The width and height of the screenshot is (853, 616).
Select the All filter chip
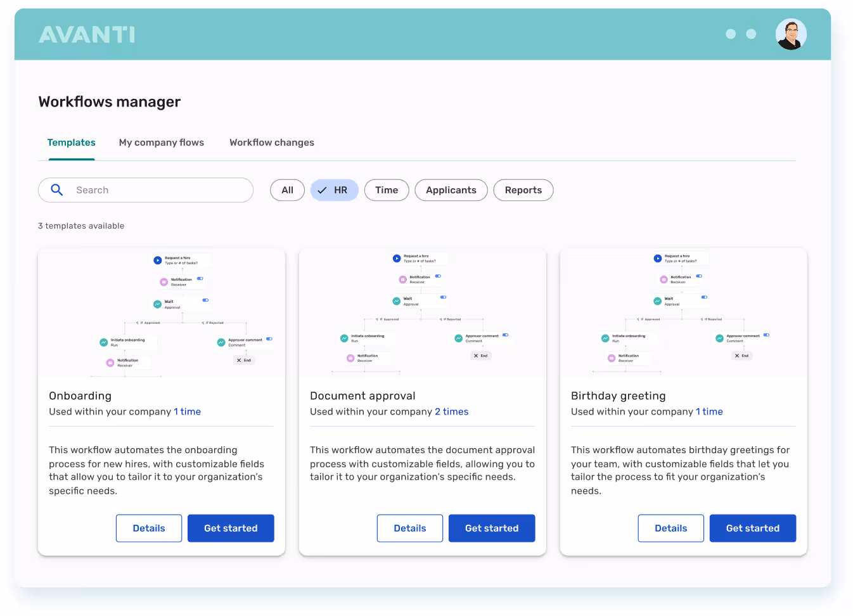[287, 190]
